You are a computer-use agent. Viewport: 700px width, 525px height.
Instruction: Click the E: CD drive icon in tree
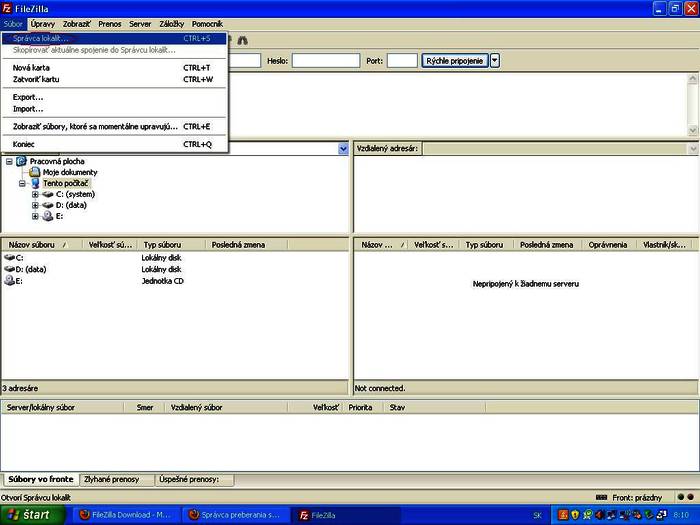pyautogui.click(x=48, y=216)
